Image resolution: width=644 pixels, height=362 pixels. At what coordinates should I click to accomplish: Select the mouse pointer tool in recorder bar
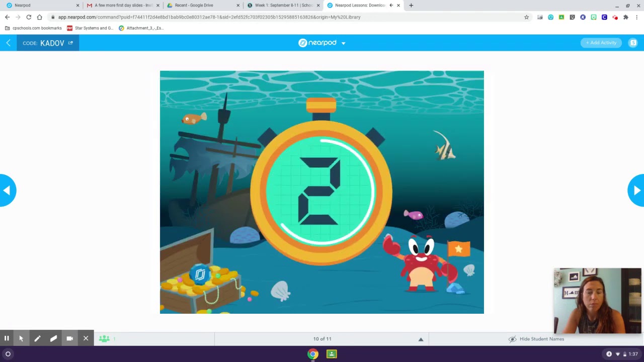click(21, 338)
